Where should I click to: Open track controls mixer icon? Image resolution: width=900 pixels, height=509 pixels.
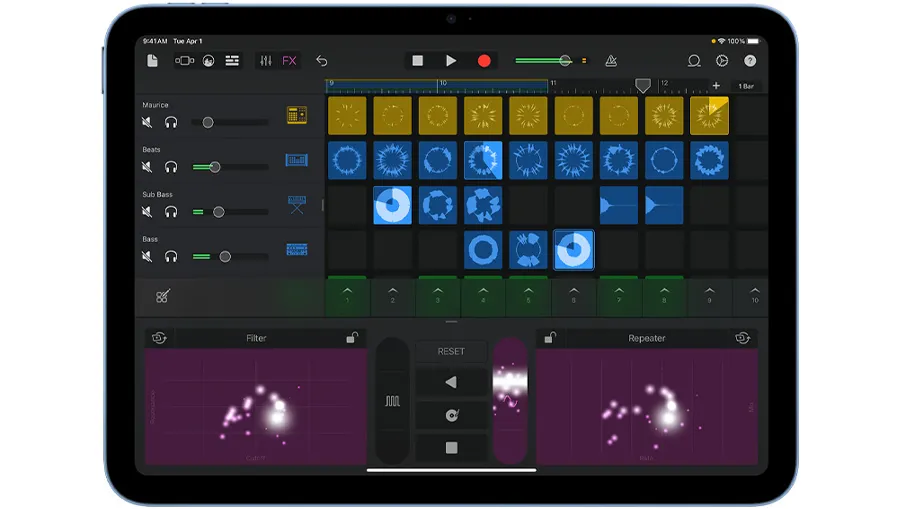[266, 61]
